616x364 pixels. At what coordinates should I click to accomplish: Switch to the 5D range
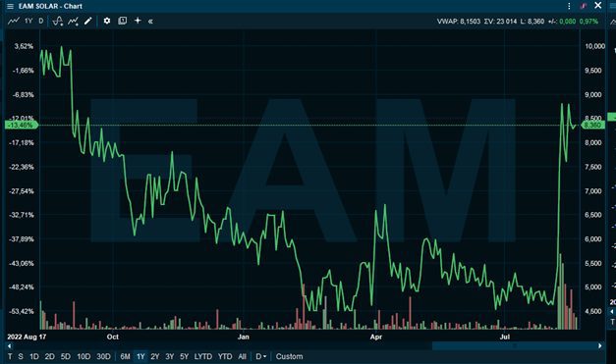[66, 356]
